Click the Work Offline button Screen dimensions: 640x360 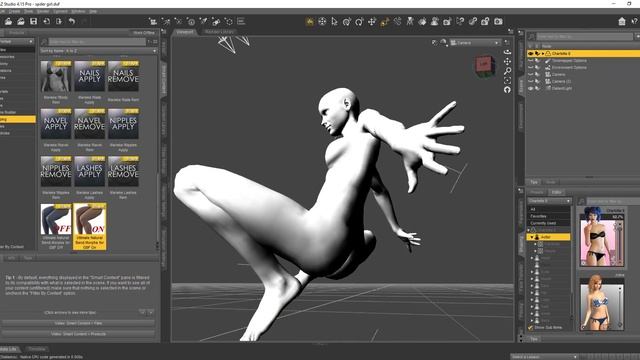[144, 33]
